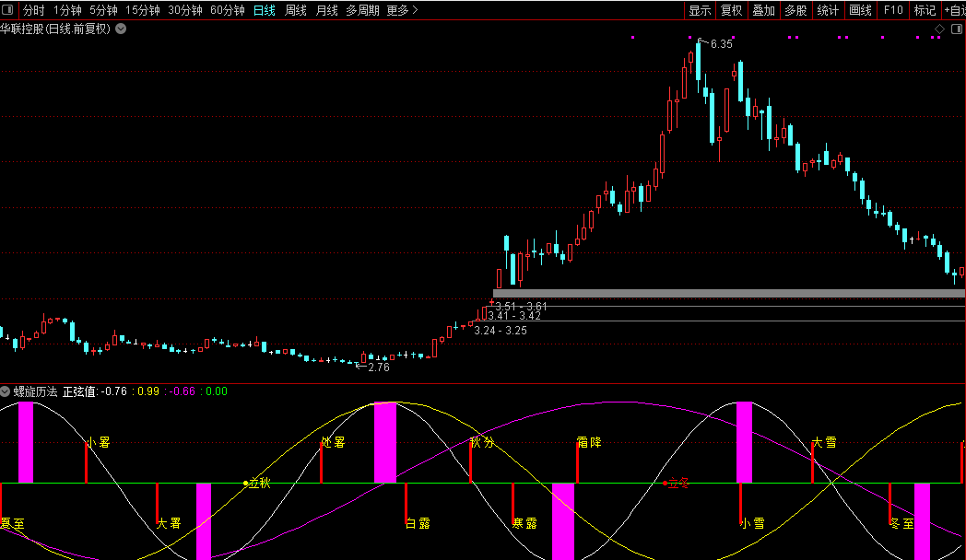Select the 3.41 - 3.42 gap label
The width and height of the screenshot is (966, 560).
pyautogui.click(x=514, y=316)
